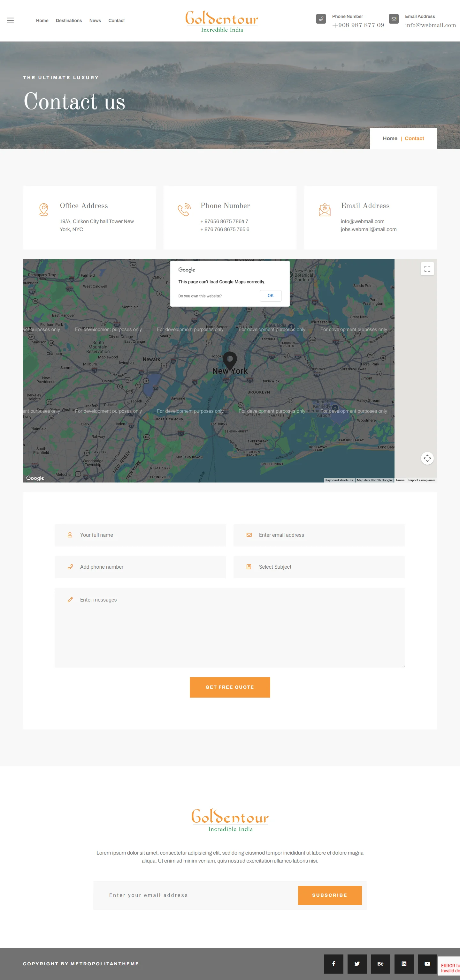Open the hamburger menu icon
The width and height of the screenshot is (460, 980).
[x=10, y=20]
